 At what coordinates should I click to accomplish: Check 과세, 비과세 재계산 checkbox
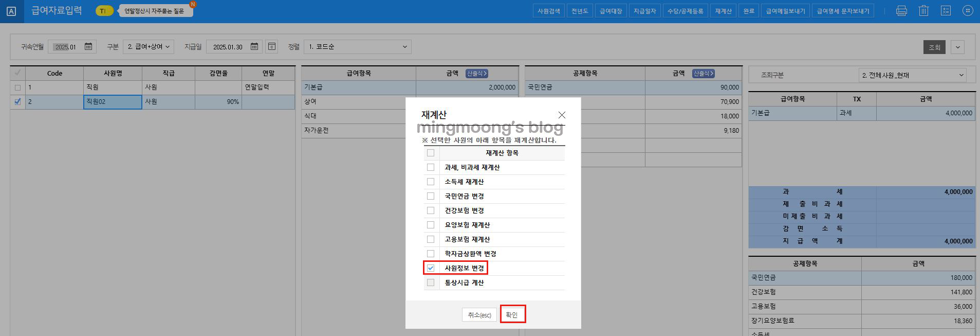point(431,167)
